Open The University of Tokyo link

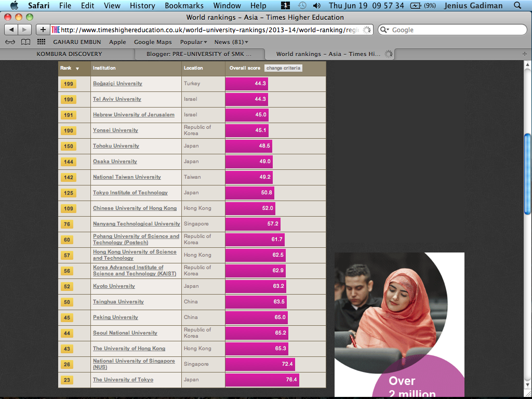pos(123,380)
